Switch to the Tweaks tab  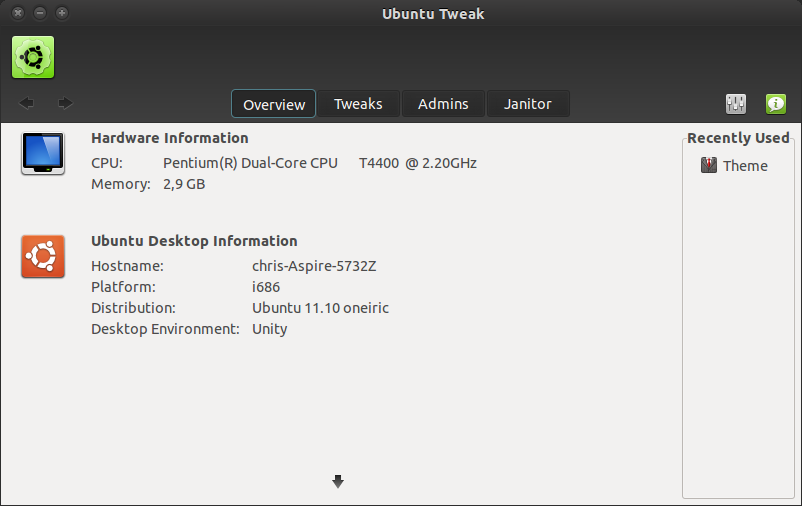(x=358, y=104)
